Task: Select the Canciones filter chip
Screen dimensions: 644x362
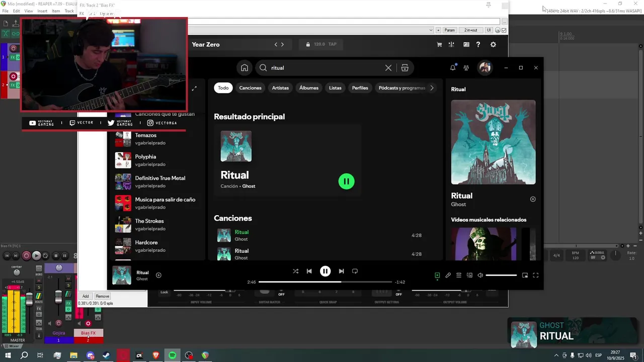Action: click(x=251, y=88)
